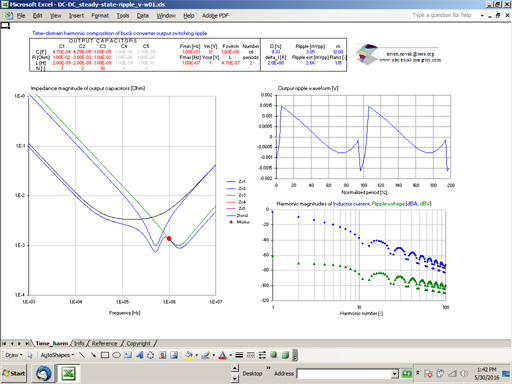Open the Action Center flag icon

[428, 374]
